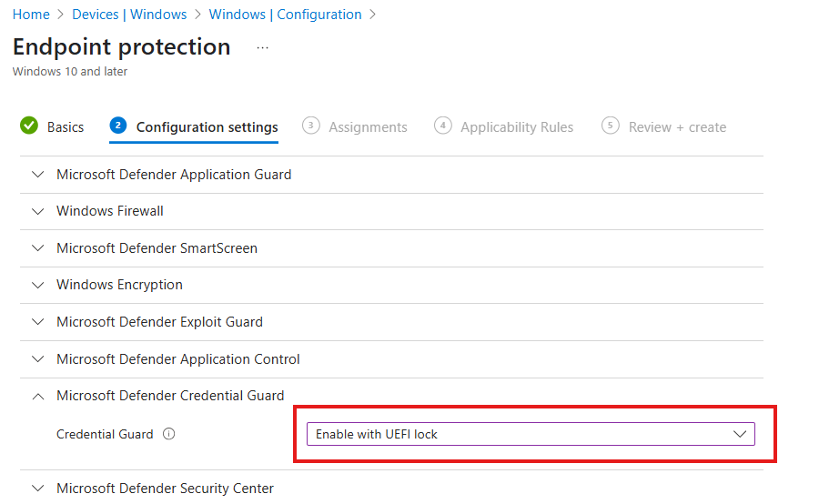Go to Windows | Configuration breadcrumb

(x=285, y=15)
